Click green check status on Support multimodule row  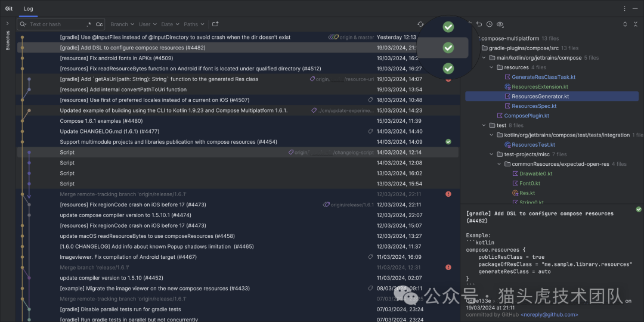(448, 142)
